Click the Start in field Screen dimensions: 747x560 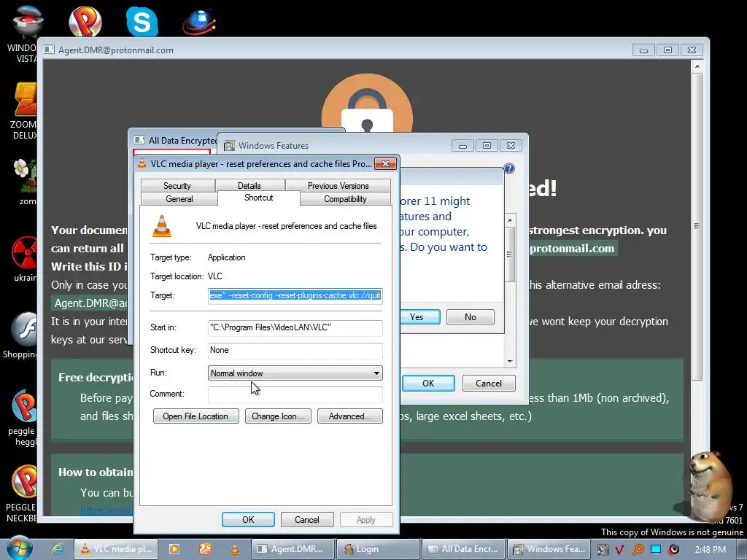point(295,327)
